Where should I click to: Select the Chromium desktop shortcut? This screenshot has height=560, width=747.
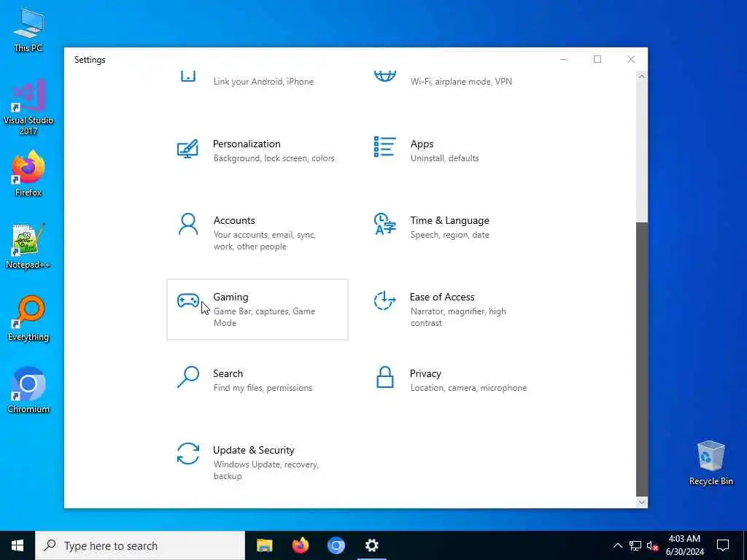(x=28, y=391)
